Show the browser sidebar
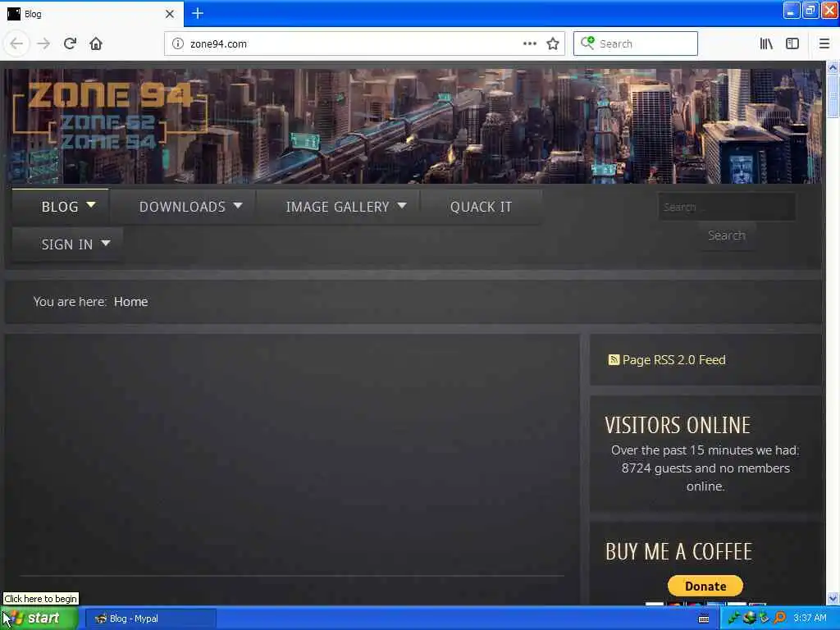The image size is (840, 630). point(792,44)
